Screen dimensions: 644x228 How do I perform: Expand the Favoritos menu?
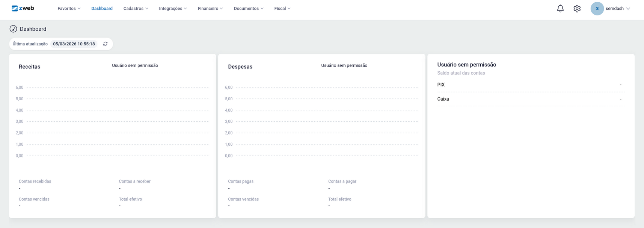(69, 8)
